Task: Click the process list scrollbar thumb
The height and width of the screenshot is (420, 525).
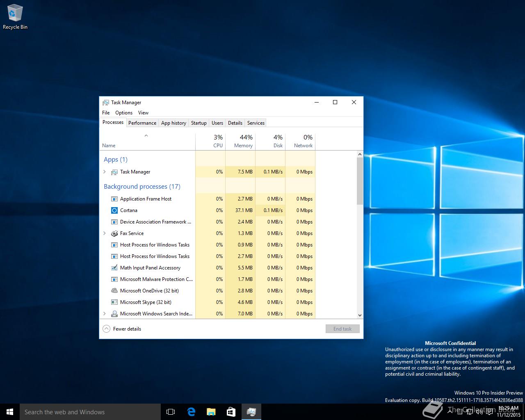Action: click(x=360, y=181)
